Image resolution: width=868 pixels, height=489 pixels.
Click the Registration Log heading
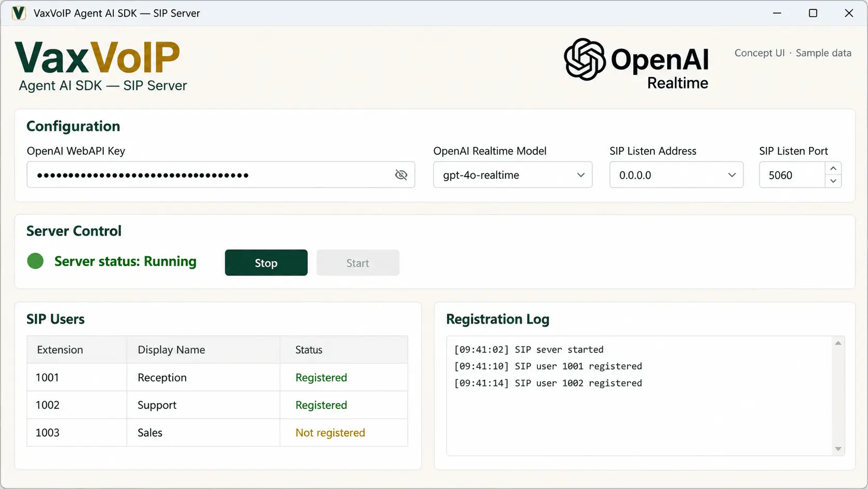(497, 319)
